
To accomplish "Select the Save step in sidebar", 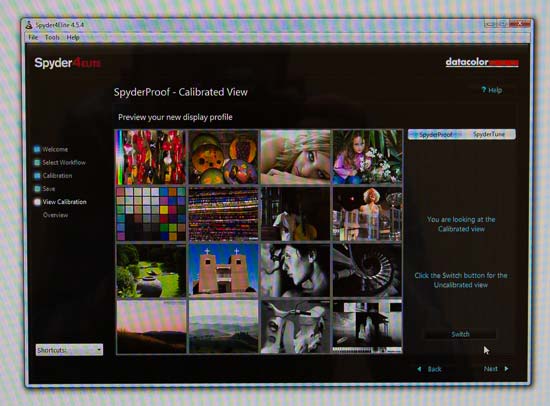I will 49,189.
